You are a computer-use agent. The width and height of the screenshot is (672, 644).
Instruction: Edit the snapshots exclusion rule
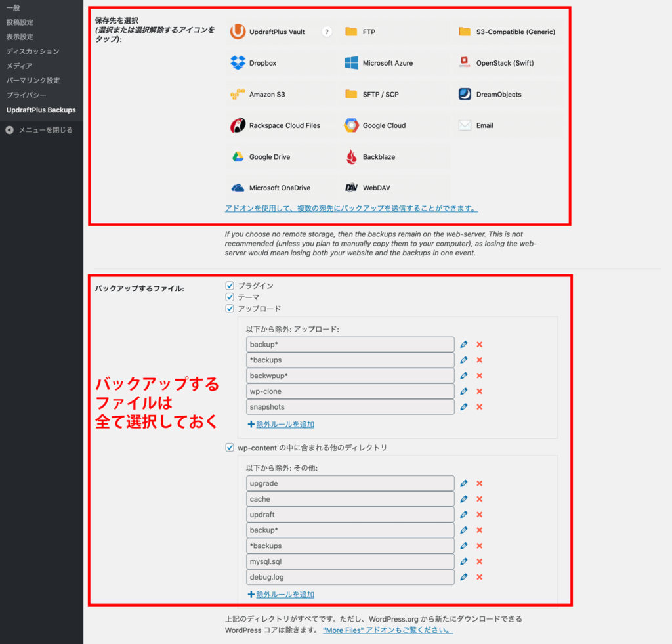(x=464, y=407)
